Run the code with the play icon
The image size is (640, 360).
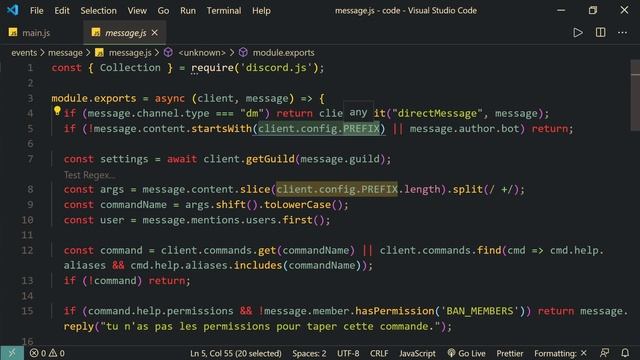pos(578,33)
